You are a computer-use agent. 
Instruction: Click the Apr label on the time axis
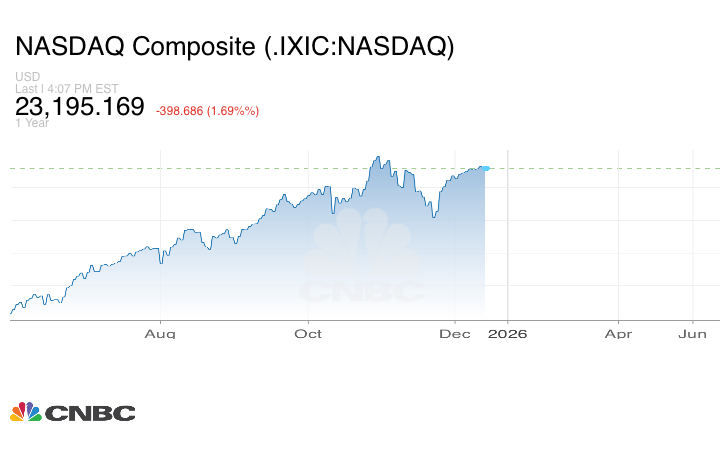coord(618,333)
